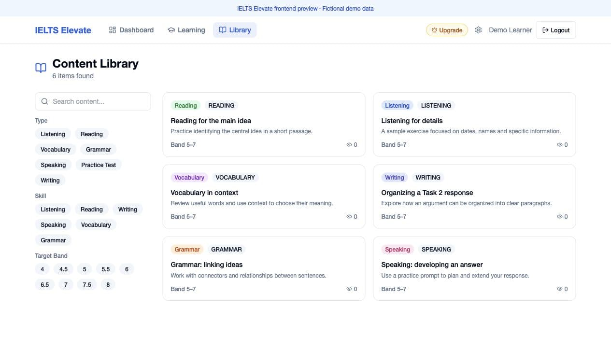Choose target band 5
Viewport: 611px width, 364px height.
(x=85, y=269)
